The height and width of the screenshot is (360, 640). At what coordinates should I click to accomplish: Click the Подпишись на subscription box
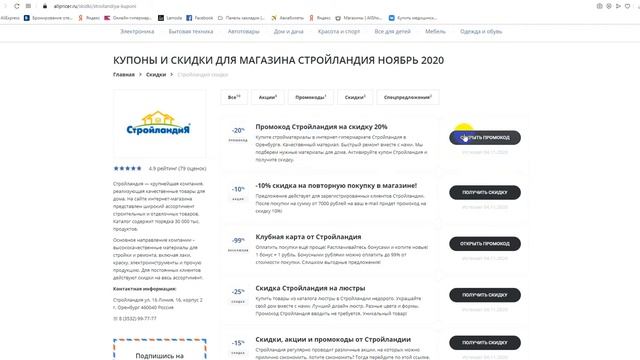(x=160, y=349)
